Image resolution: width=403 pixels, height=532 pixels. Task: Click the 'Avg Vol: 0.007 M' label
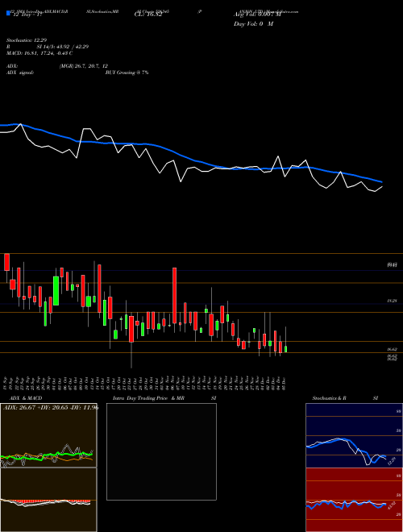point(257,15)
